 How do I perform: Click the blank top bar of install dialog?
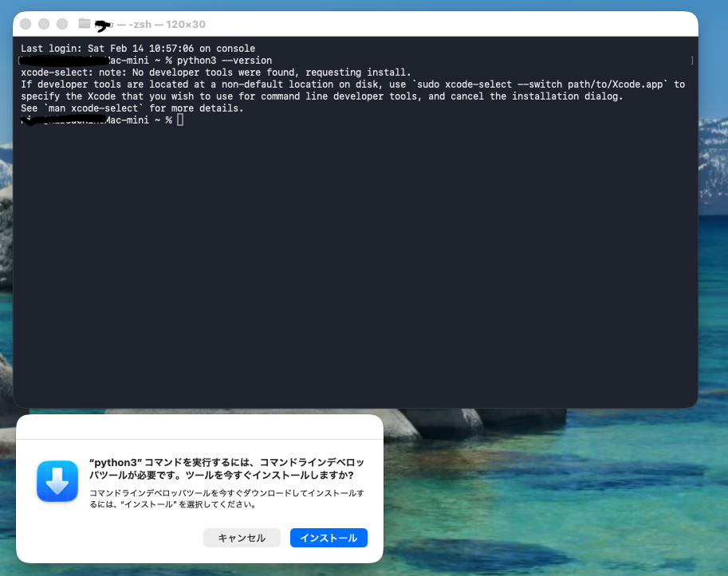199,427
